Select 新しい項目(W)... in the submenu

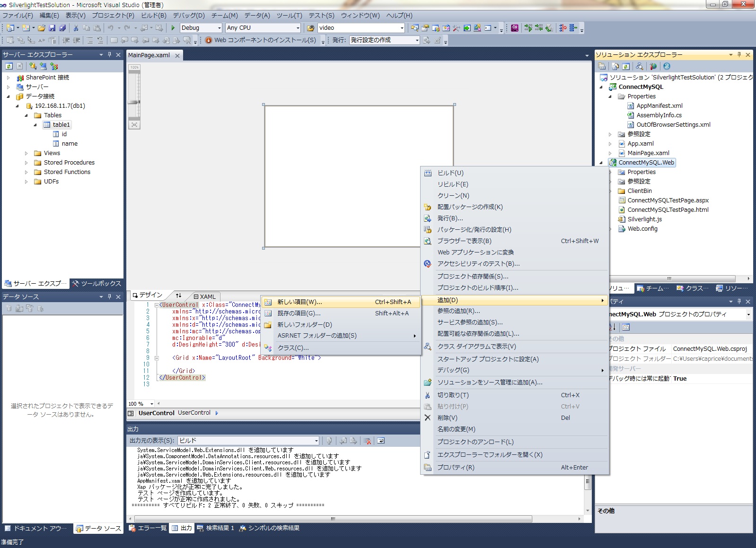point(340,302)
